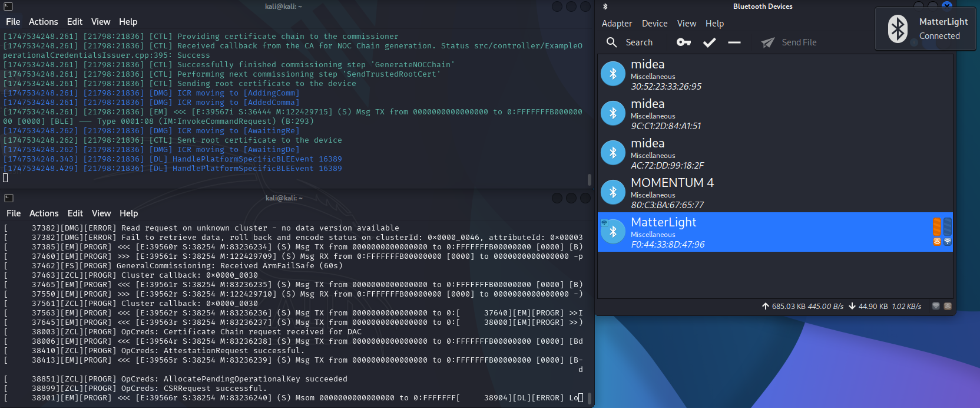Select the MatterLight device name in list
Screen dimensions: 980x408
click(664, 222)
